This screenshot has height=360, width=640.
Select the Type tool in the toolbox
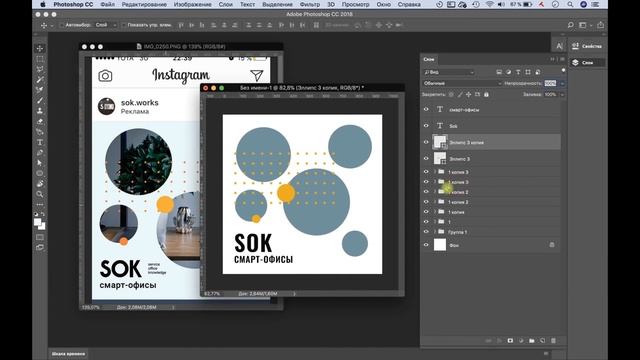coord(40,142)
